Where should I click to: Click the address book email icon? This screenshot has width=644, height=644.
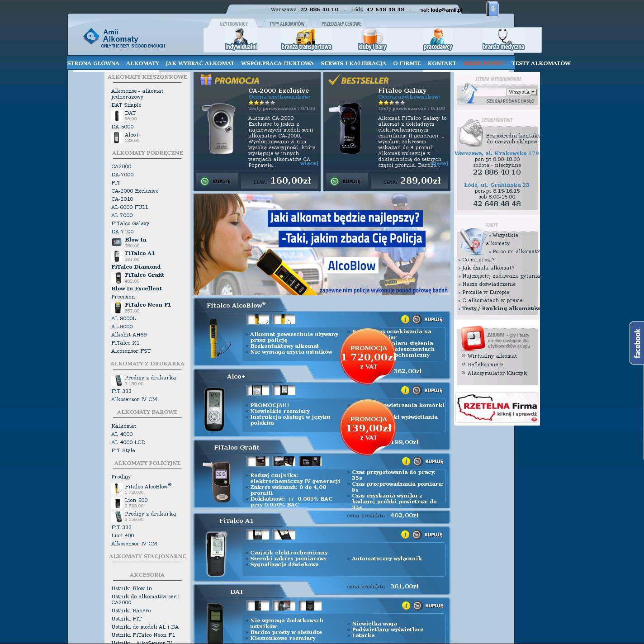492,9
